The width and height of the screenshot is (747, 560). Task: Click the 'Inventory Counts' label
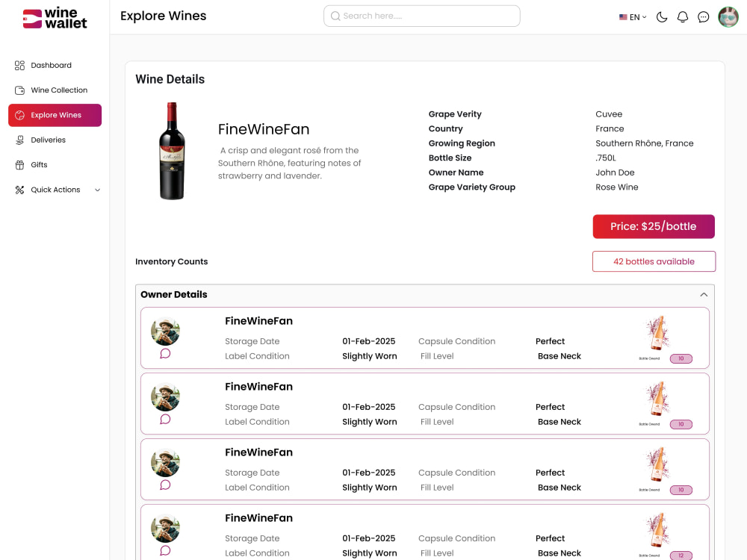click(x=172, y=261)
